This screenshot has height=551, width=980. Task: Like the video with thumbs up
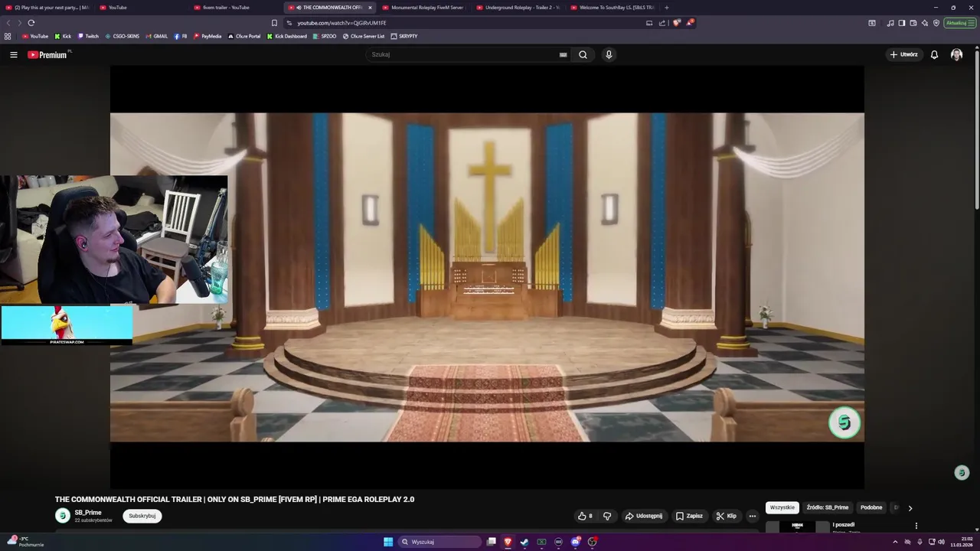586,516
